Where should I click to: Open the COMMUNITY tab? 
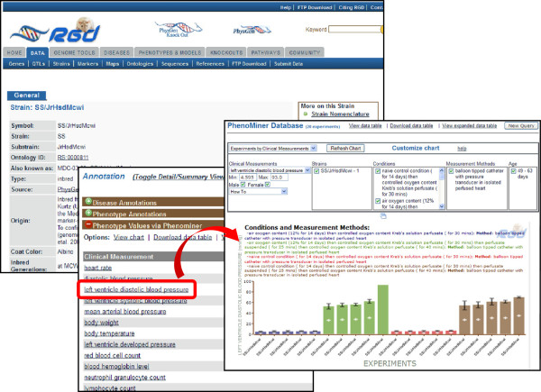pos(305,52)
